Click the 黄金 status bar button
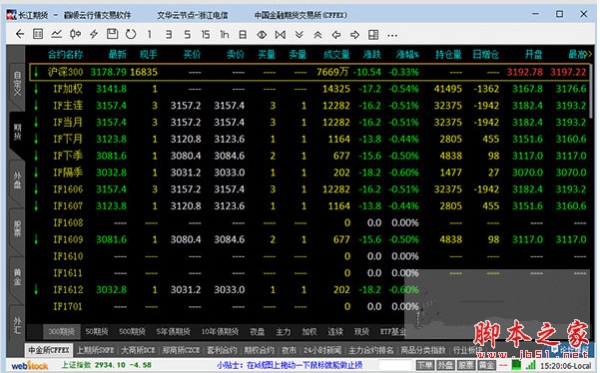The height and width of the screenshot is (373, 600). [486, 365]
